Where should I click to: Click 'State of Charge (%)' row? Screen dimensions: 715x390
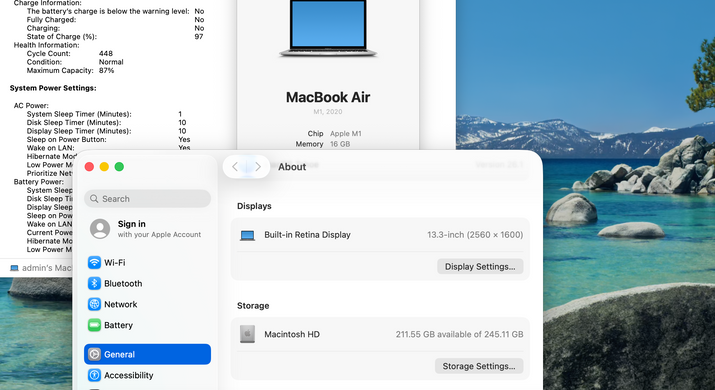[115, 36]
